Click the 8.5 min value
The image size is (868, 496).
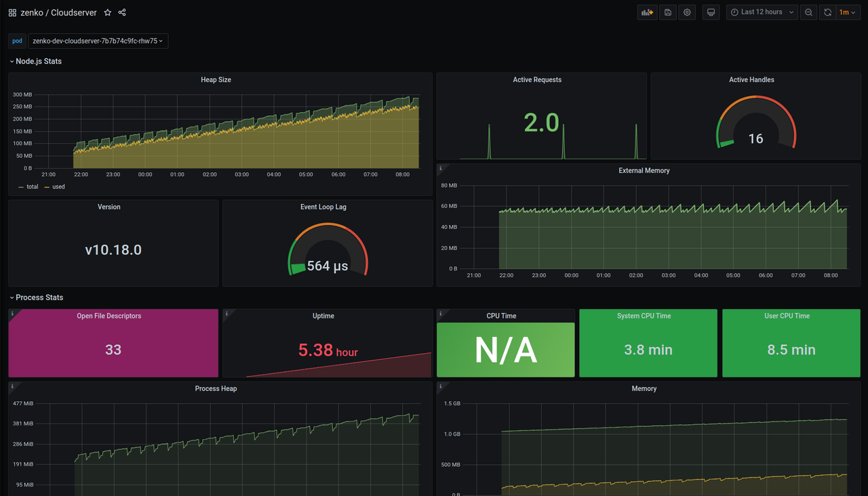[791, 350]
